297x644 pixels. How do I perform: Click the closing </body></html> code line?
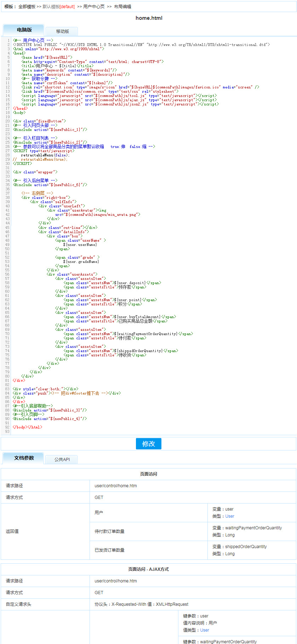pos(28,427)
